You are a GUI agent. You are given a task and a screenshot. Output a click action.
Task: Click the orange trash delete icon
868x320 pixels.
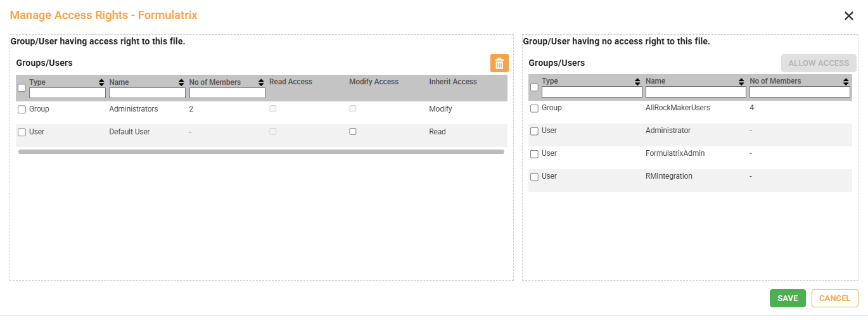[x=499, y=63]
